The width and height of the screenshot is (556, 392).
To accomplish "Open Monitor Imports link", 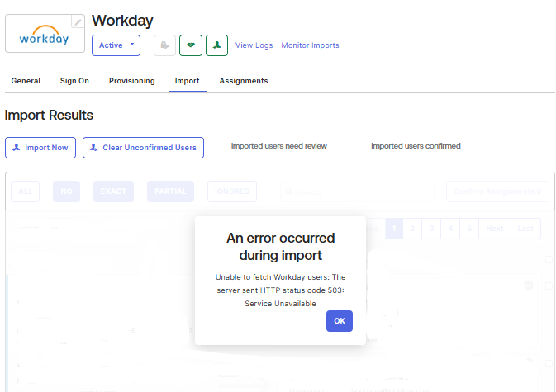I will point(310,45).
